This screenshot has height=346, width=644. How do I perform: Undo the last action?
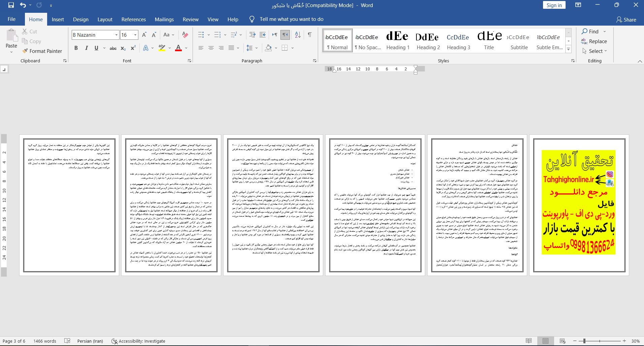point(23,5)
